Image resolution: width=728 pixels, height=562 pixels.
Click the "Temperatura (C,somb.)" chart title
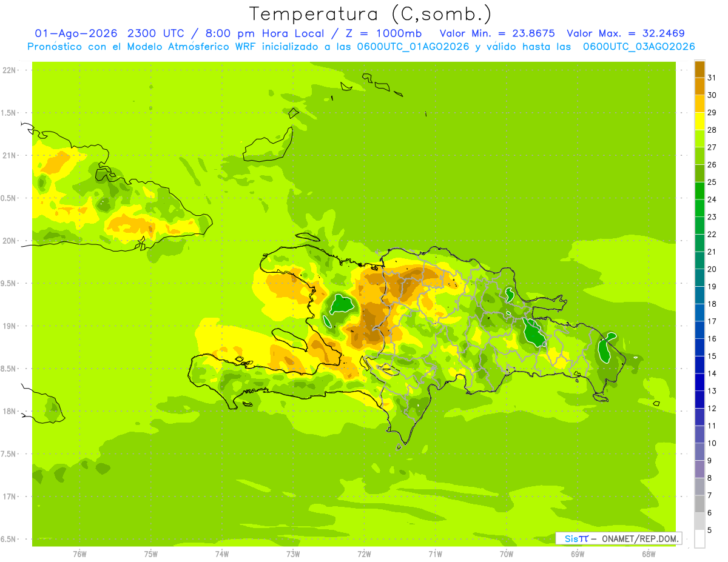point(371,14)
